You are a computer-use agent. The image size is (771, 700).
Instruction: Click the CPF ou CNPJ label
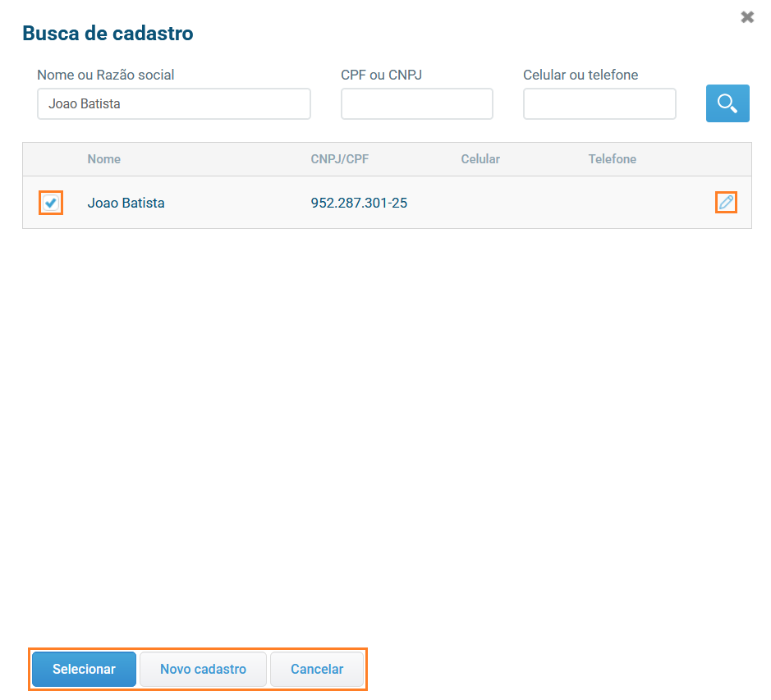[x=381, y=75]
